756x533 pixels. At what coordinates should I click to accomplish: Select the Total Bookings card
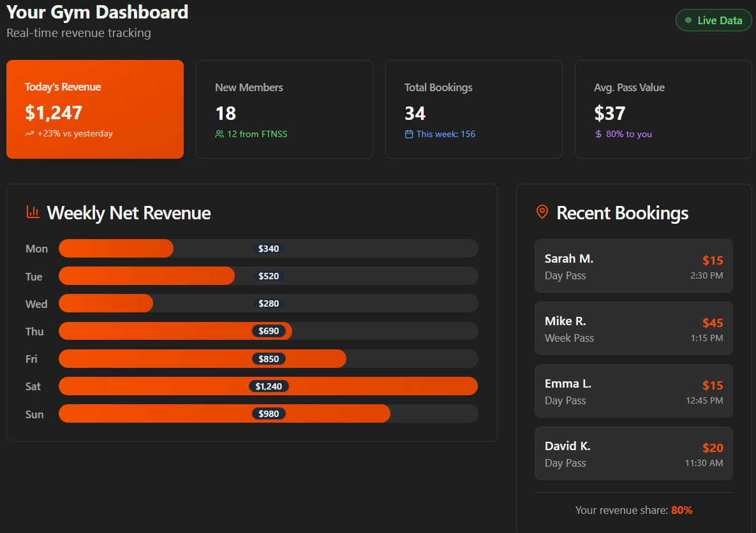(x=473, y=108)
